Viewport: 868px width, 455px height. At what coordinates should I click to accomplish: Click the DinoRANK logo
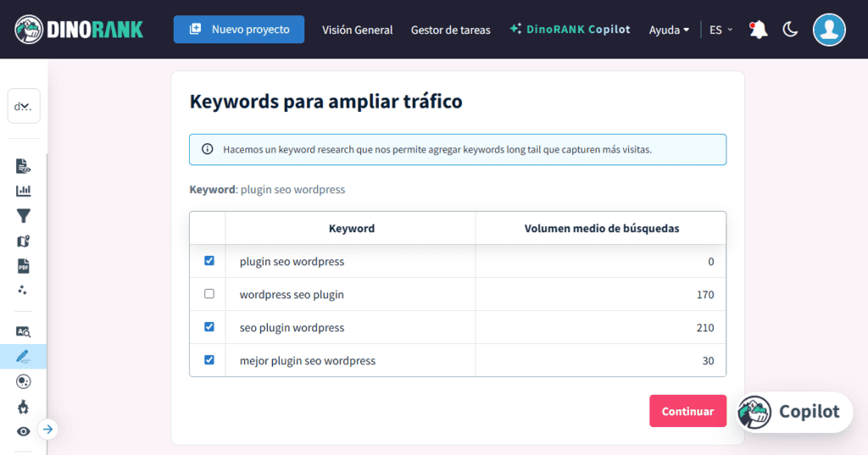click(79, 30)
